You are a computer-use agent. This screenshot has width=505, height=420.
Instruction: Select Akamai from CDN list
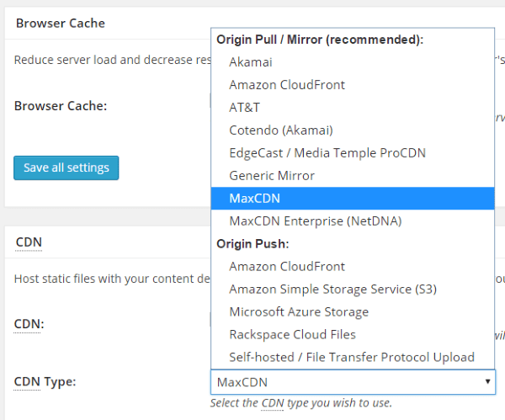click(251, 61)
